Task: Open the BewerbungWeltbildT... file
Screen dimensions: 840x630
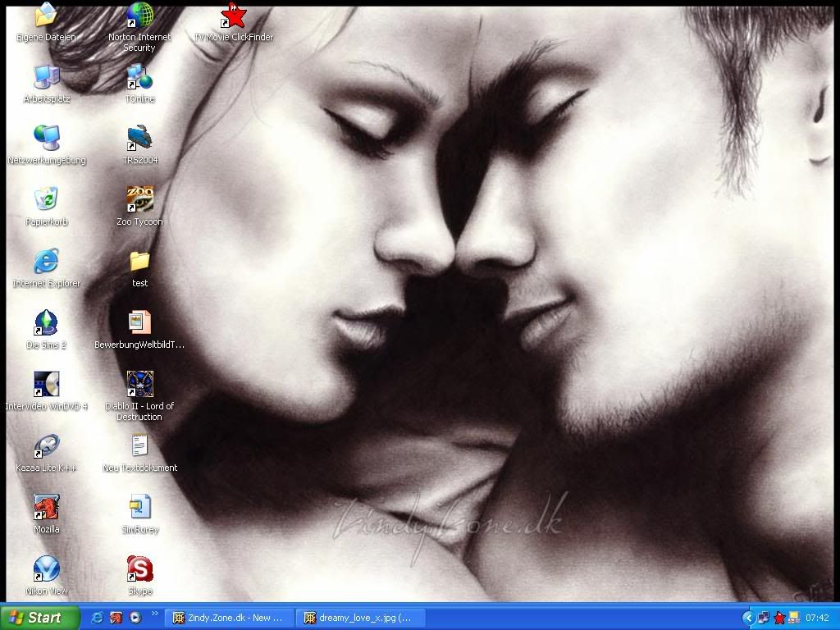Action: [139, 322]
